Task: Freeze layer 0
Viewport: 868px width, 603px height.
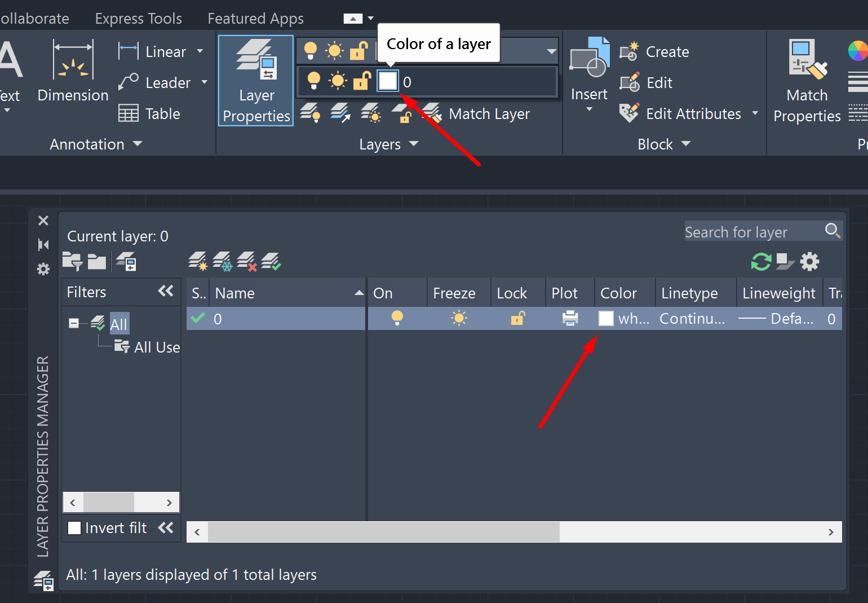Action: (x=459, y=318)
